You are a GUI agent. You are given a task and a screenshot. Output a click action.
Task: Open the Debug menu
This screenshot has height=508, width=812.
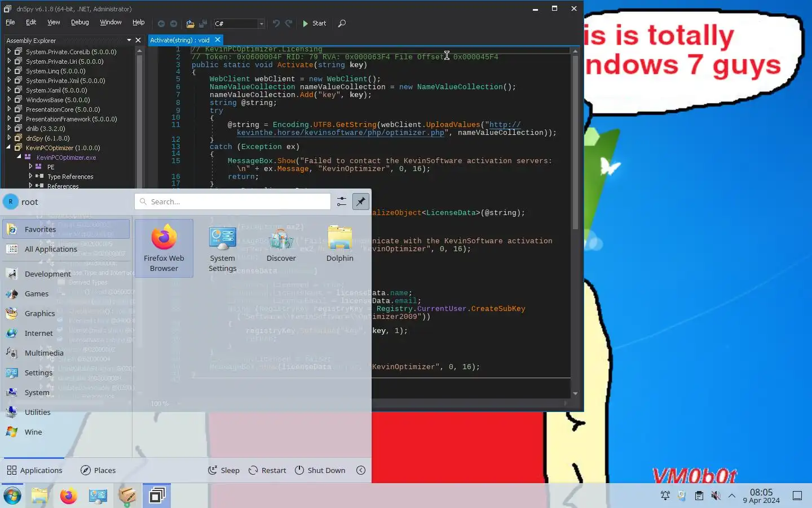(x=80, y=22)
